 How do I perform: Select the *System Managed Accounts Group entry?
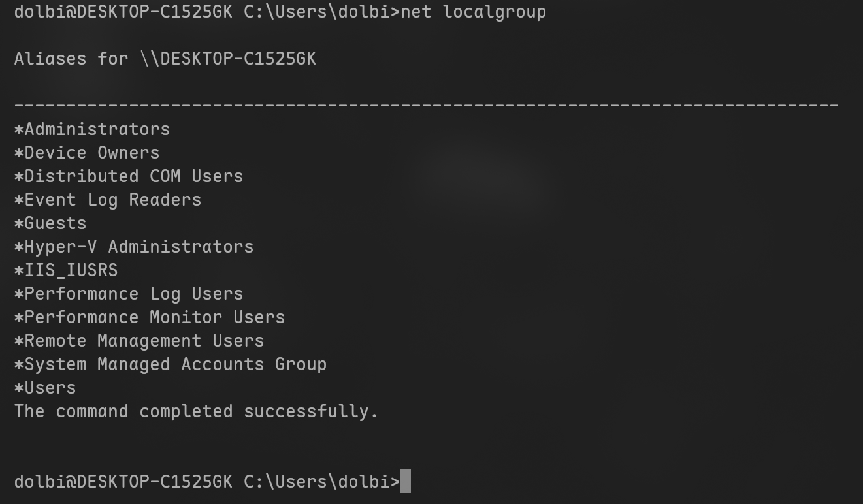[x=171, y=364]
